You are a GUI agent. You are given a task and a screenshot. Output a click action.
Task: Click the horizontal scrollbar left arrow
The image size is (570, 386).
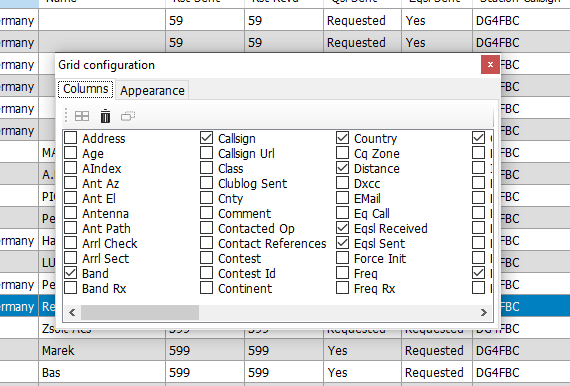pos(72,313)
